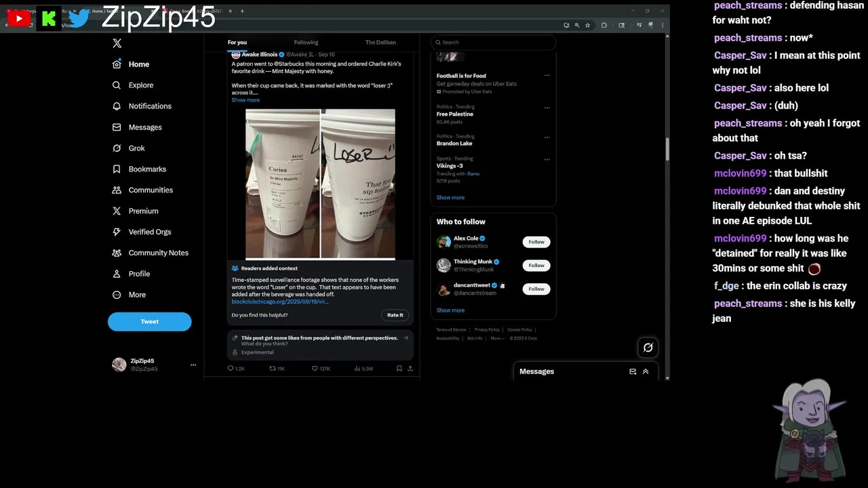Screen dimensions: 868x488
Task: Open the different perspectives likes arrow
Action: 406,338
